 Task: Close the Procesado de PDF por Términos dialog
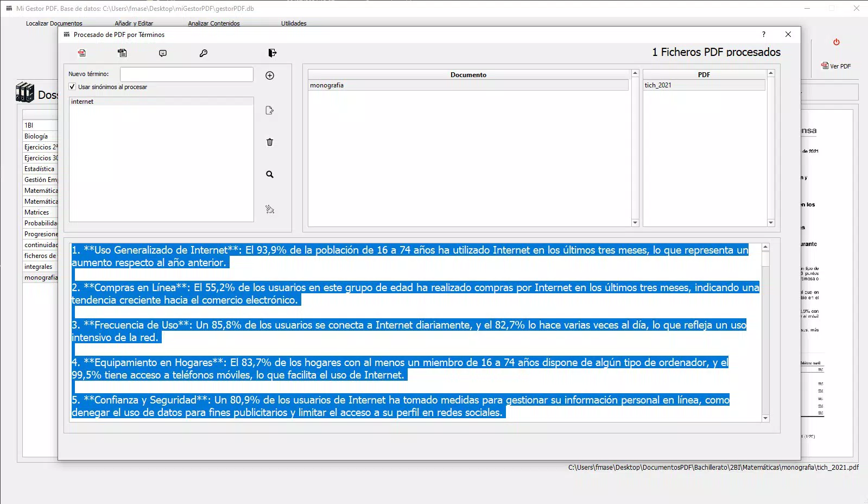tap(788, 34)
